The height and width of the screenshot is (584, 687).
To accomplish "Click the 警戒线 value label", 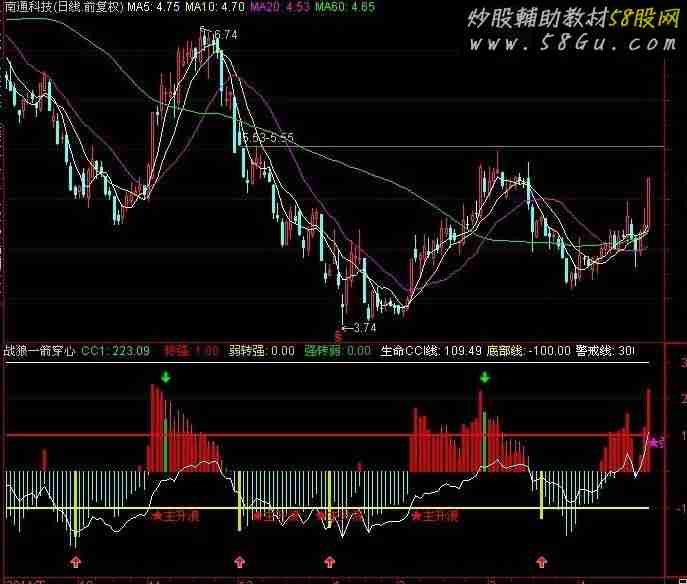I will pyautogui.click(x=605, y=350).
